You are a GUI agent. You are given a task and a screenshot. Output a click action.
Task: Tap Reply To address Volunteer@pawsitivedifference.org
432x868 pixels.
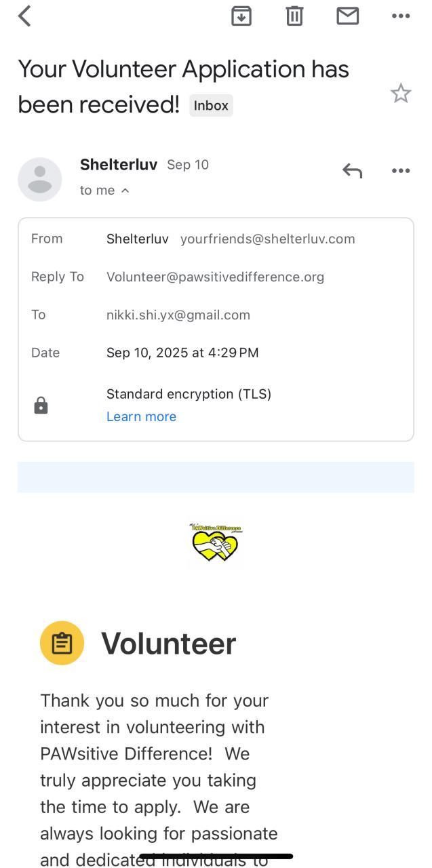point(215,277)
